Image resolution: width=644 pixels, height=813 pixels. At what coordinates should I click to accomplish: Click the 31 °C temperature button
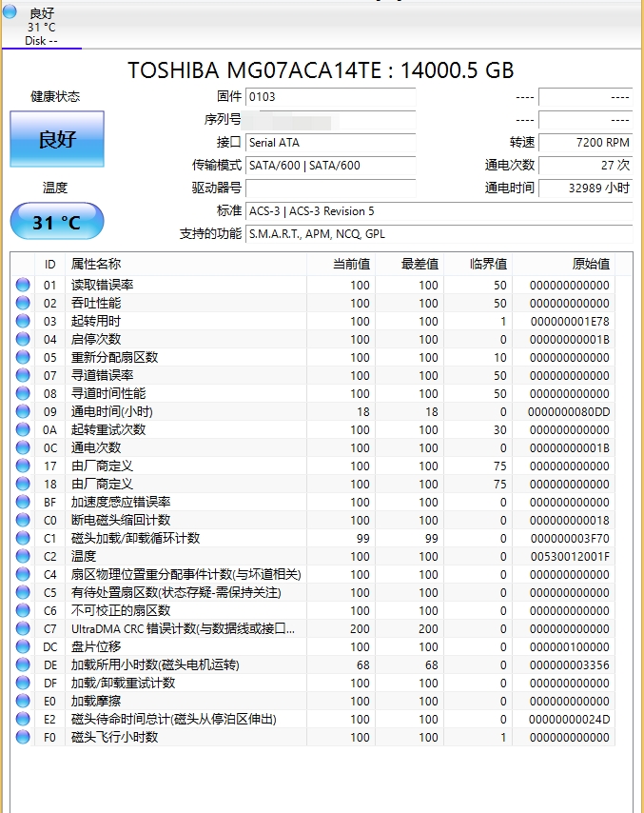click(57, 222)
